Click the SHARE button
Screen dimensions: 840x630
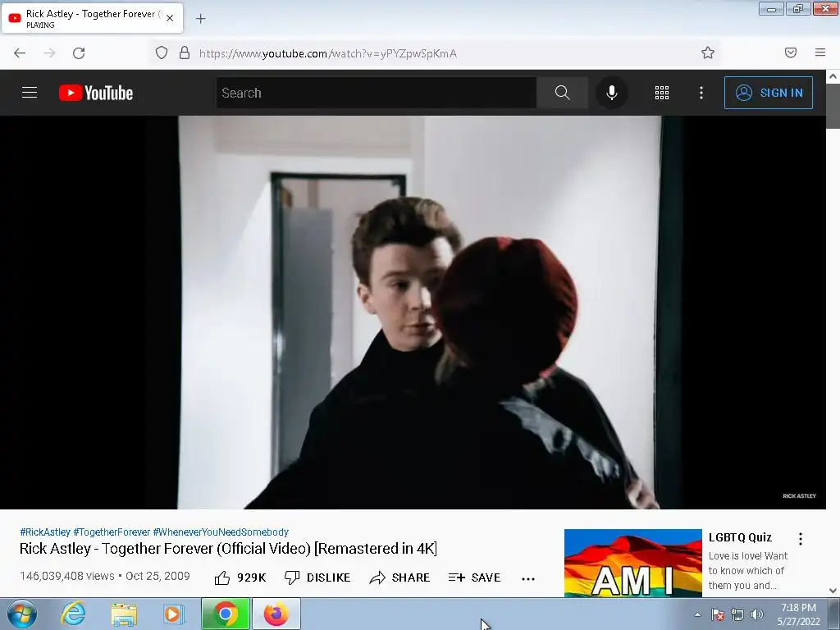click(399, 577)
